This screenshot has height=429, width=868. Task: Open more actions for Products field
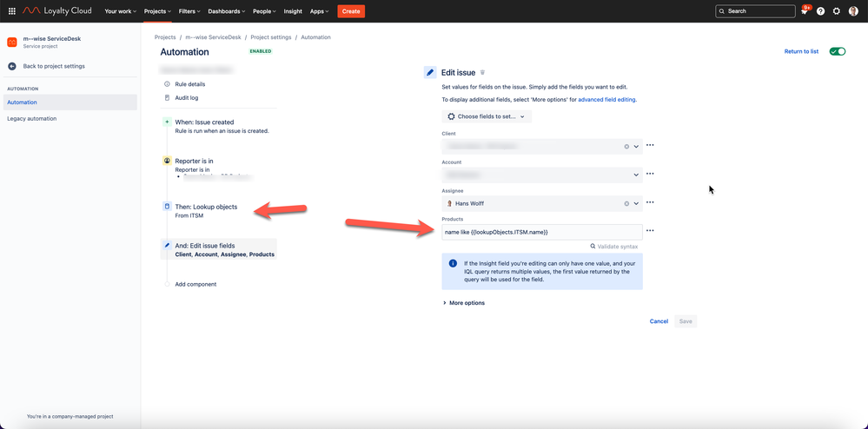(x=650, y=231)
